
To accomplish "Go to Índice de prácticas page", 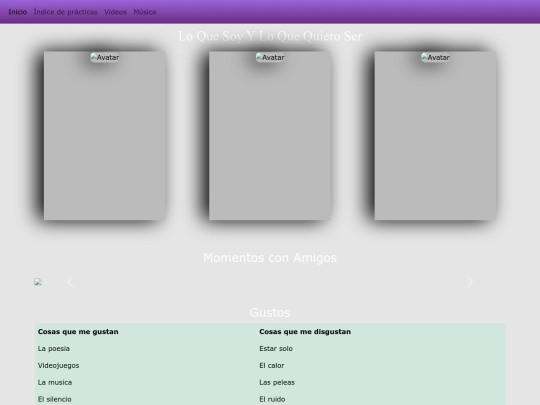I will point(65,12).
